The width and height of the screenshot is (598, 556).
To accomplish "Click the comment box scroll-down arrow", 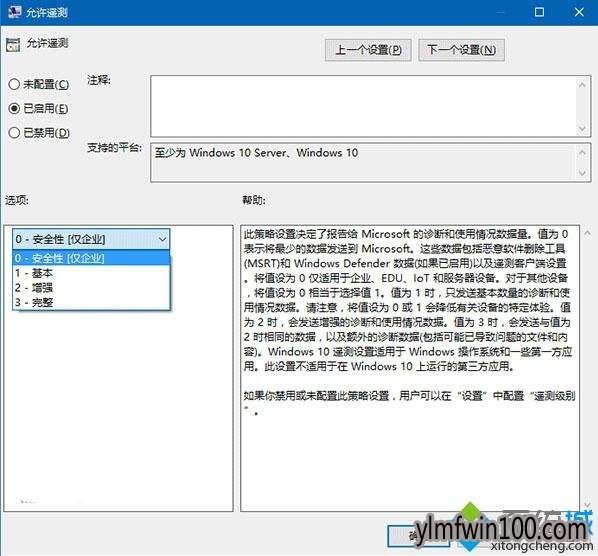I will pos(582,129).
